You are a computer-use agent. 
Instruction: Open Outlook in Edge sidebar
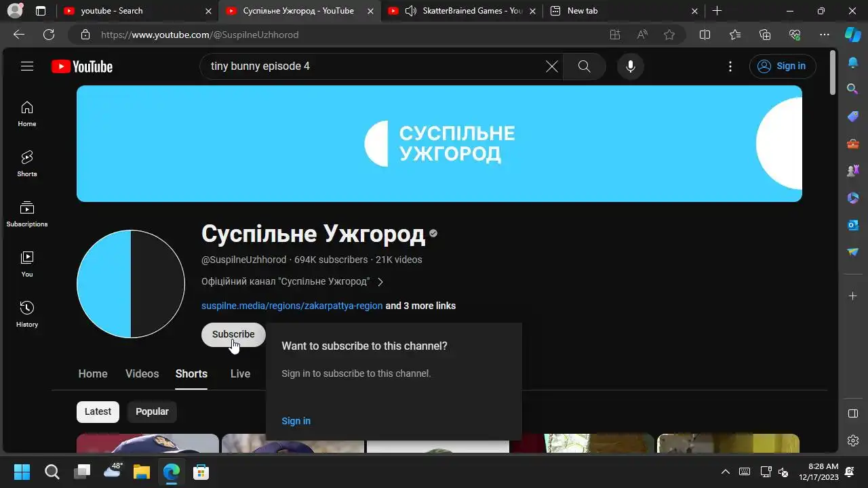click(x=853, y=224)
